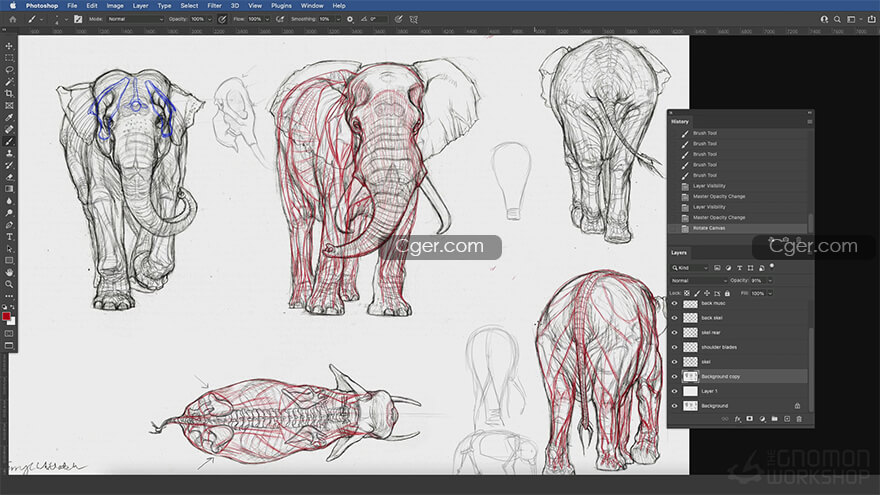Open the Window menu
880x495 pixels.
(312, 6)
